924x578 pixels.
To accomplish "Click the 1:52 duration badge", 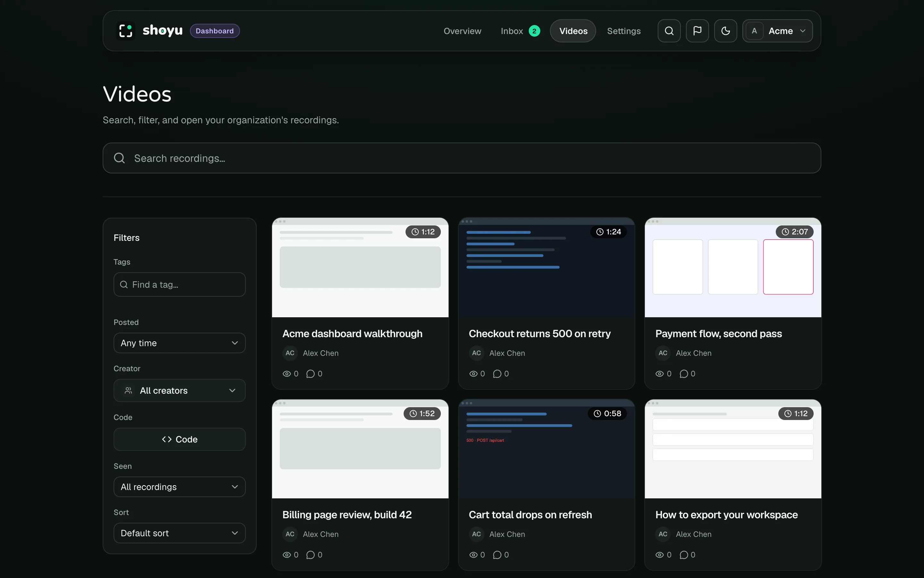I will (x=422, y=414).
